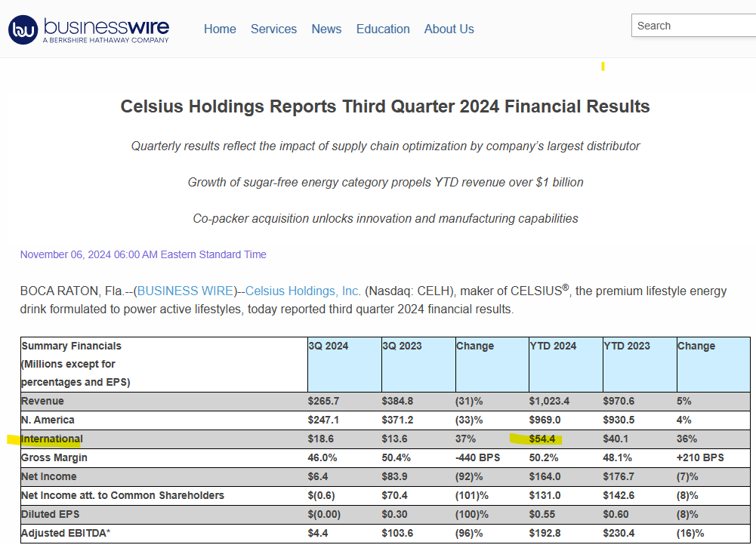Viewport: 756px width, 545px height.
Task: Click the $40.1 International value
Action: click(616, 439)
